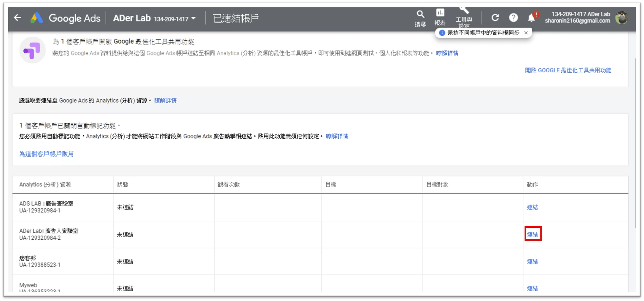
Task: Select the UA-129388523-1 property ID text
Action: (x=40, y=265)
